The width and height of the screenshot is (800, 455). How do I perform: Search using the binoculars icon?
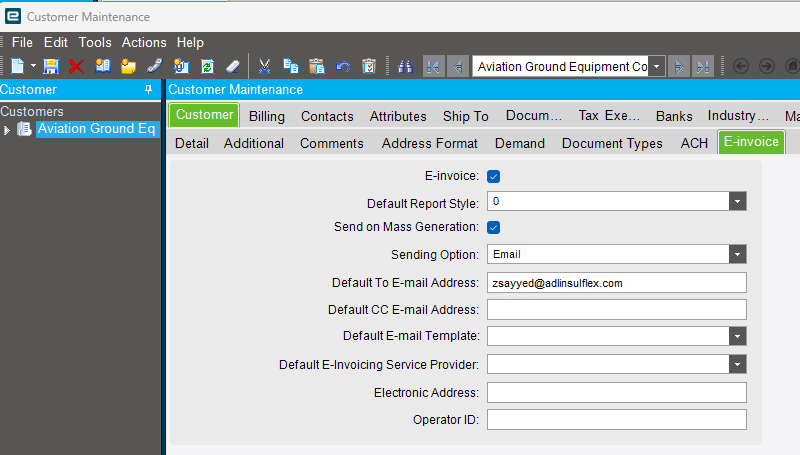(x=405, y=66)
